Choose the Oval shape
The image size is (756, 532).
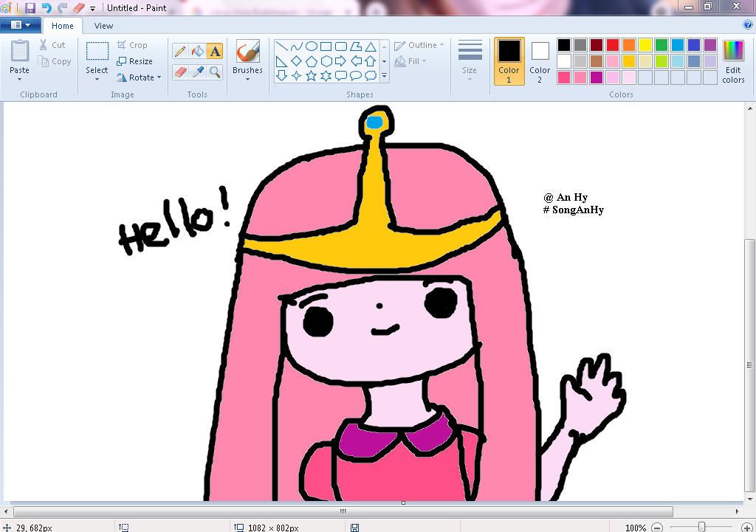312,46
